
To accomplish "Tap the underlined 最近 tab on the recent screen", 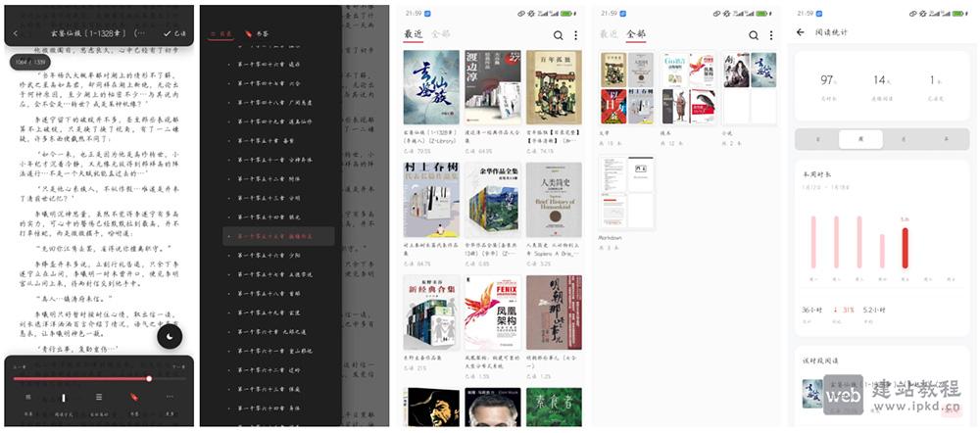I will pyautogui.click(x=414, y=34).
